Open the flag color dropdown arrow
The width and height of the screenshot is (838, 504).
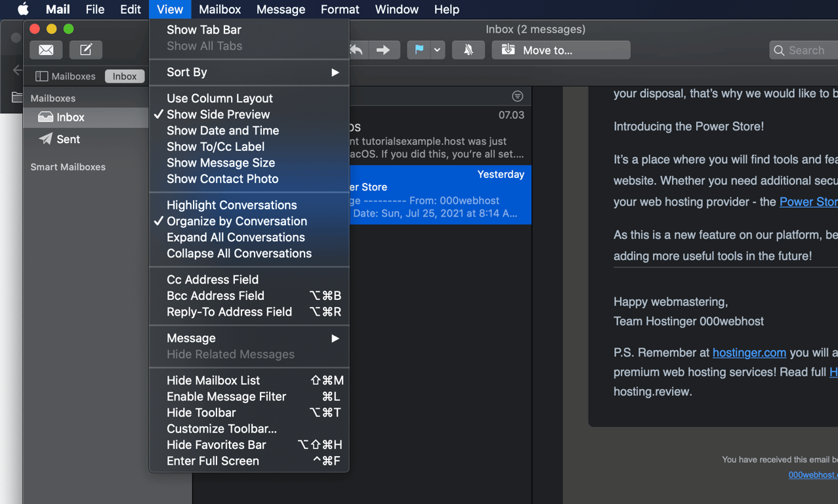coord(436,50)
